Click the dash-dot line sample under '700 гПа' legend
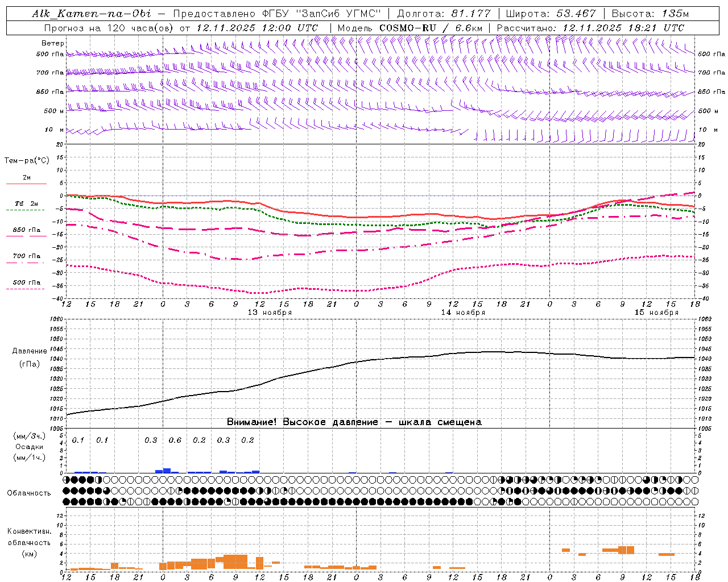Image resolution: width=728 pixels, height=582 pixels. point(25,263)
